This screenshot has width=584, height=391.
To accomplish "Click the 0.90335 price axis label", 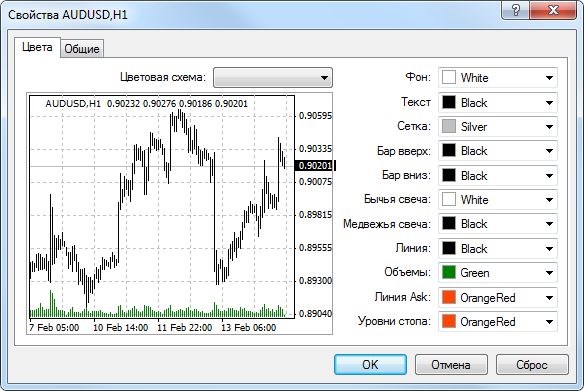I will [315, 149].
